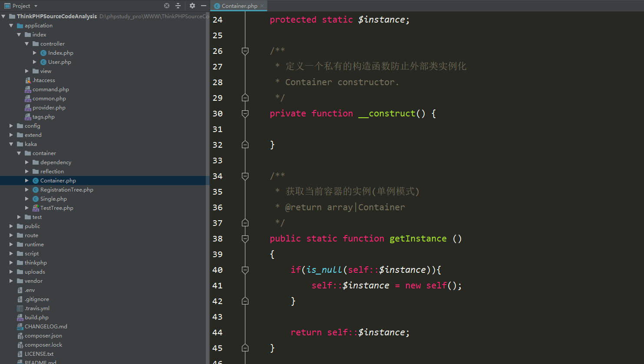Fold getInstance function at line 38

click(245, 239)
